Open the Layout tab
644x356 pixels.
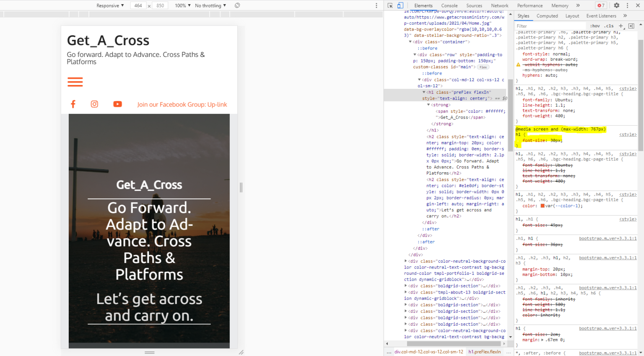click(572, 16)
